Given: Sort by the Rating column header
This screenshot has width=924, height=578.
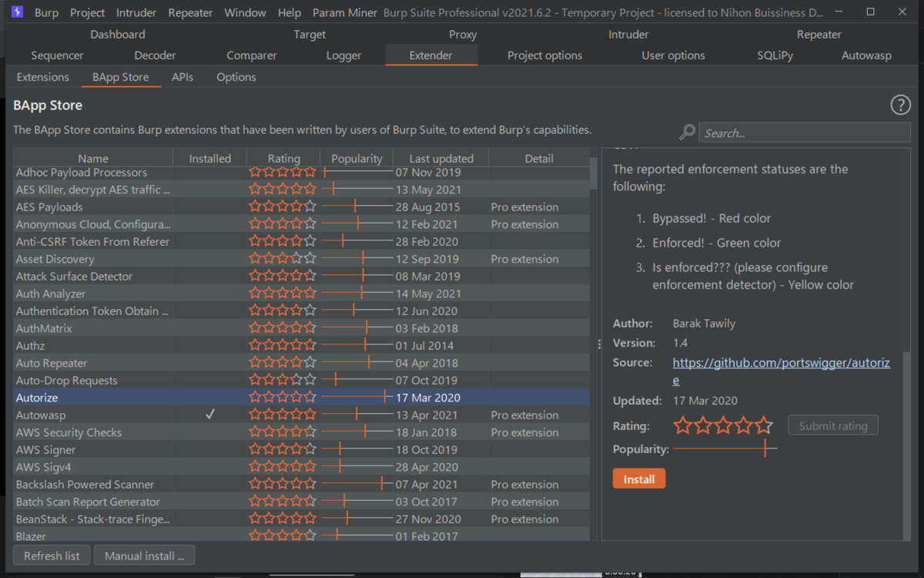Looking at the screenshot, I should pos(283,158).
